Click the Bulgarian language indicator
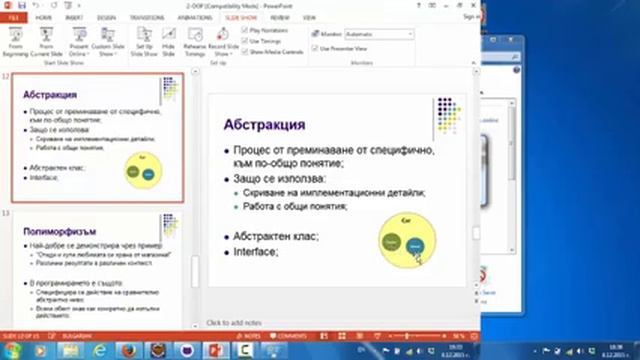This screenshot has width=640, height=360. coord(77,336)
